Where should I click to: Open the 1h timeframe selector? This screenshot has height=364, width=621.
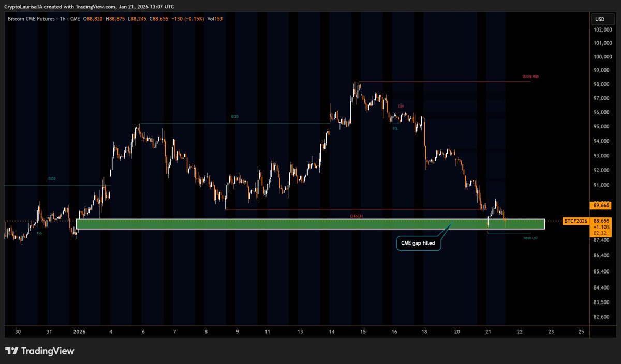click(63, 18)
